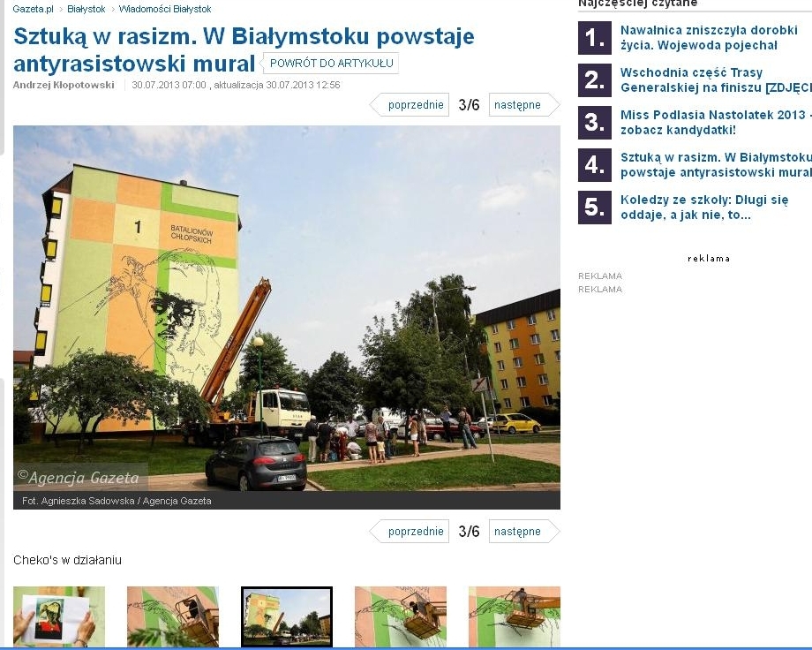This screenshot has height=650, width=812.
Task: Open article 'Miss Podlasia Nastolatek 2013'
Action: [715, 123]
